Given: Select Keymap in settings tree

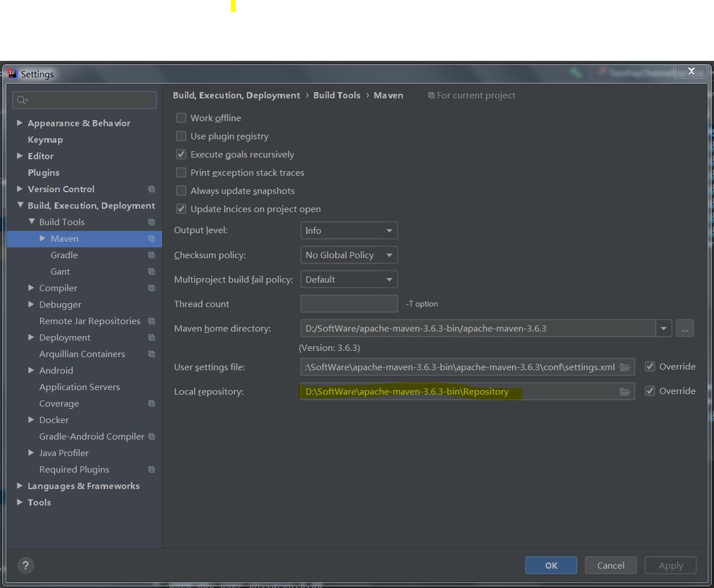Looking at the screenshot, I should [46, 140].
